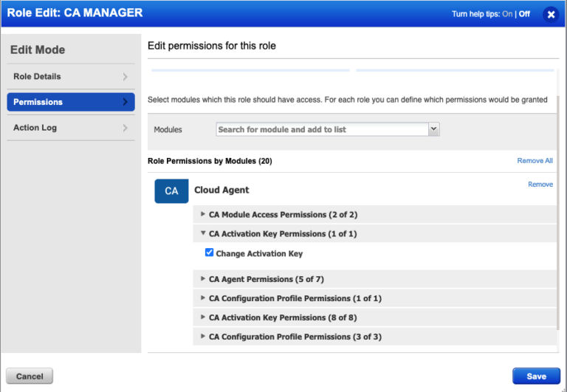Viewport: 567px width, 392px height.
Task: Click the Role Permissions by Modules (20) heading
Action: tap(210, 161)
